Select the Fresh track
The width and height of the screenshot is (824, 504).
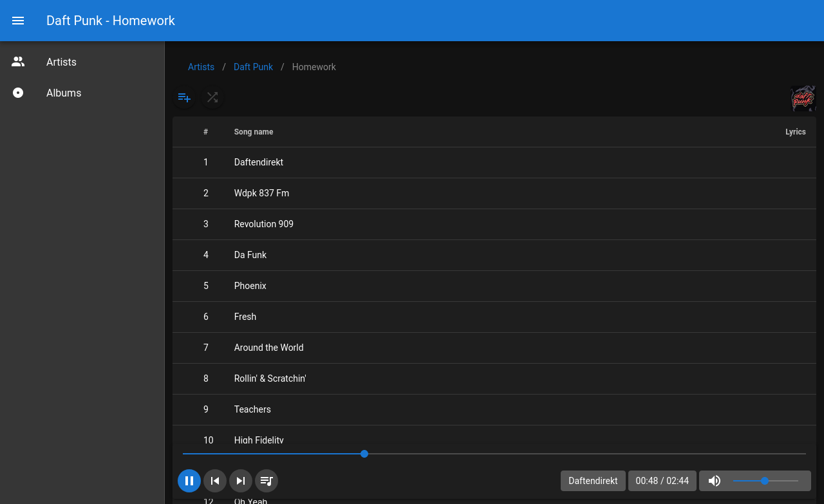[494, 317]
